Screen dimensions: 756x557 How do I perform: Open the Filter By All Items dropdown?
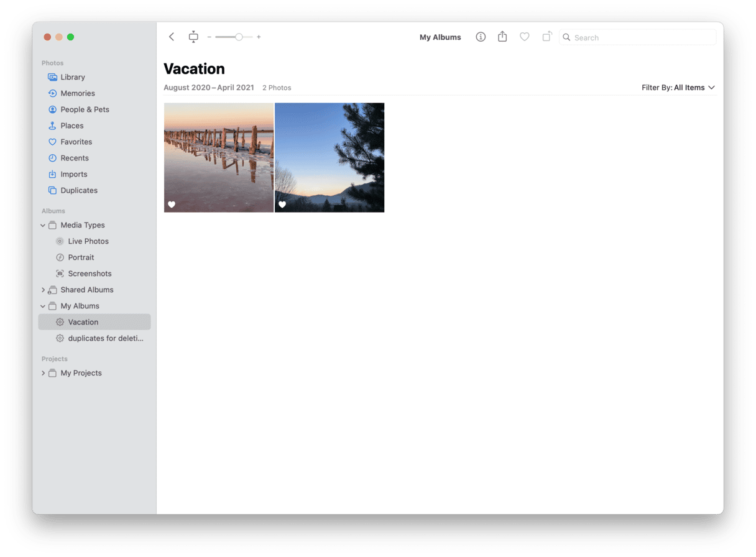click(678, 88)
